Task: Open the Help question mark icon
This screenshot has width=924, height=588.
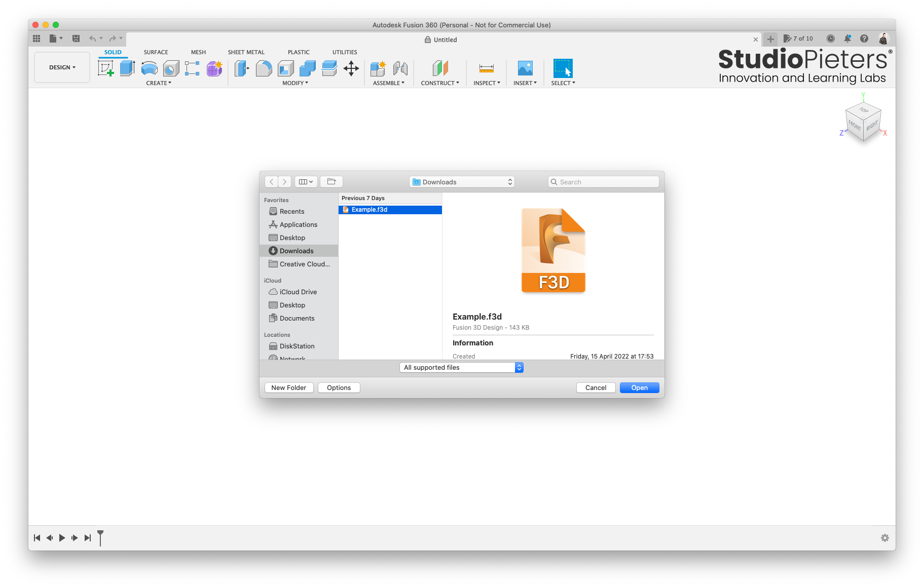Action: [864, 38]
